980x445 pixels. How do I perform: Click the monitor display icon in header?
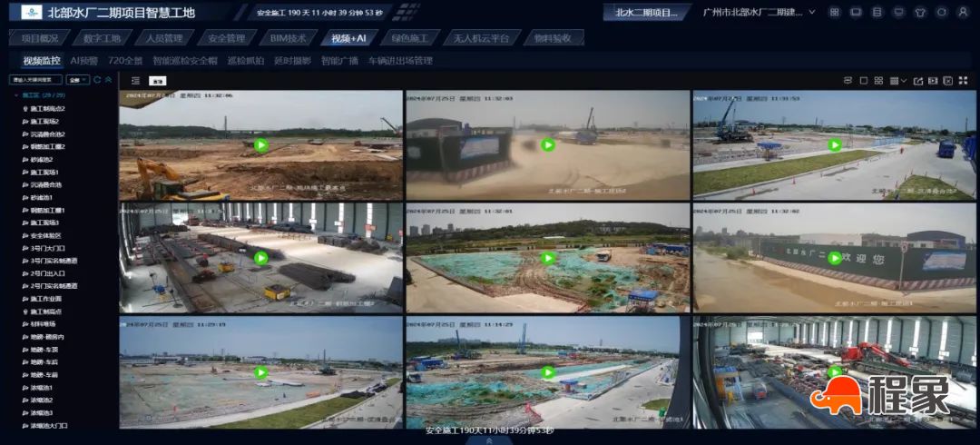pos(898,12)
